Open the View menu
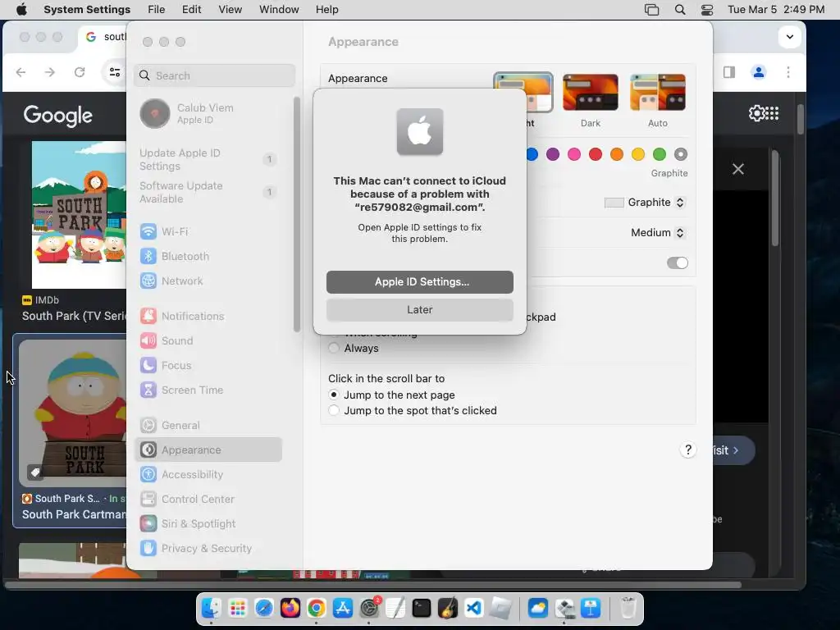The height and width of the screenshot is (630, 840). [231, 10]
